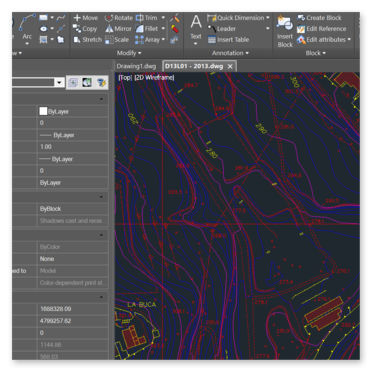The width and height of the screenshot is (370, 370).
Task: Start Quick Dimension
Action: point(235,18)
